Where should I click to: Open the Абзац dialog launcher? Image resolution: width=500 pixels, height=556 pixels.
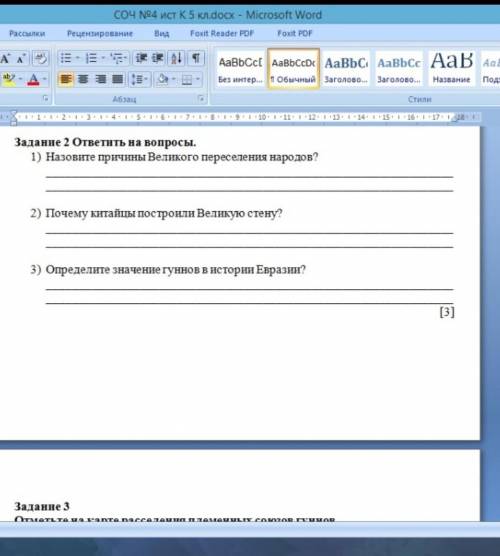tap(201, 99)
